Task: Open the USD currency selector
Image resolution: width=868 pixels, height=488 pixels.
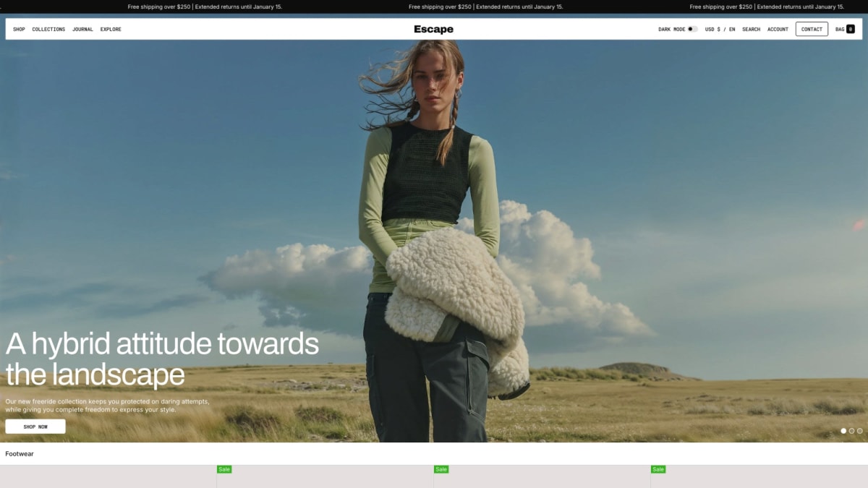Action: 711,29
